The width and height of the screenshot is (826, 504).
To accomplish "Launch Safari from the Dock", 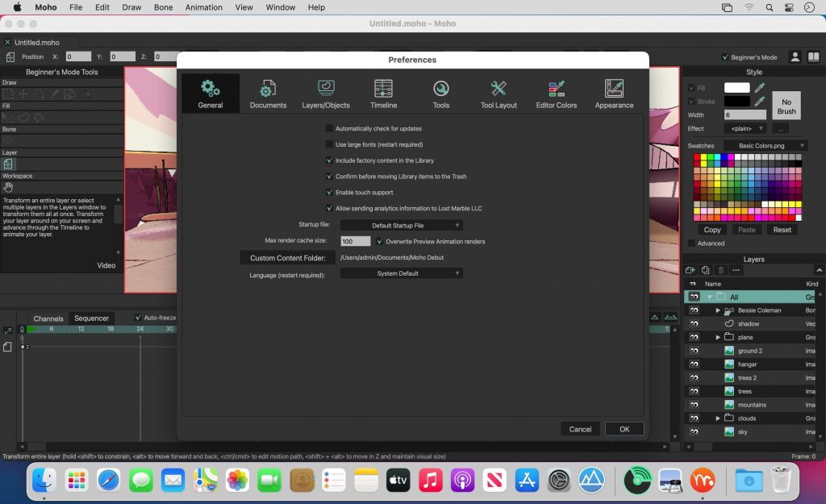I will tap(109, 481).
